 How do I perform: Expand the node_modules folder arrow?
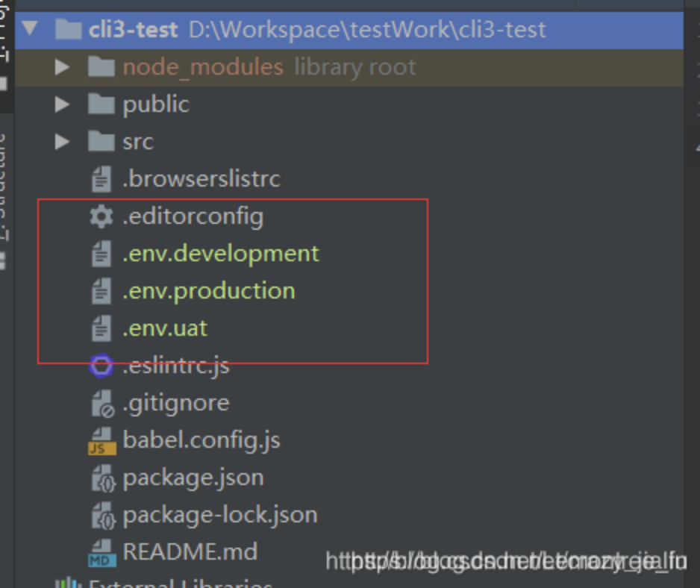(x=62, y=67)
